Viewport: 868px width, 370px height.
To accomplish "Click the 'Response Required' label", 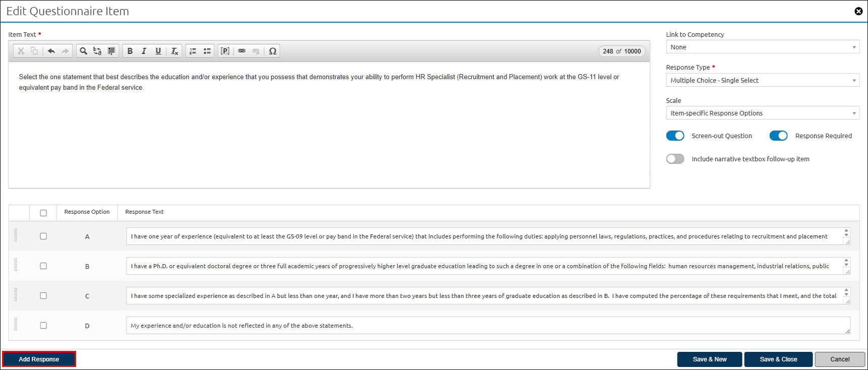I will 823,136.
